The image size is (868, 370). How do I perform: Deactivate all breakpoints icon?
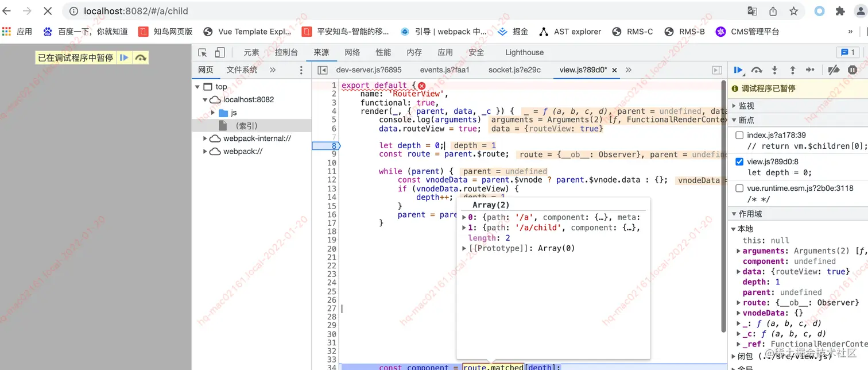pos(834,70)
